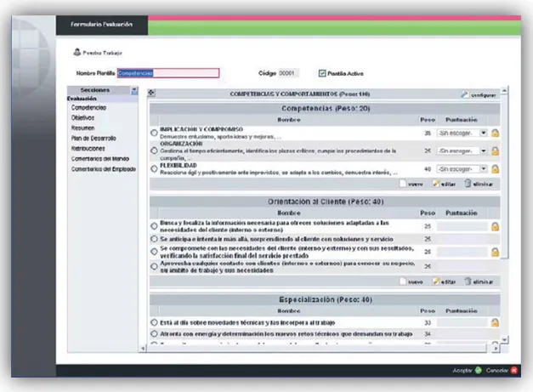Click the nuevo page icon in Orientación al Cliente
This screenshot has height=392, width=533.
pos(403,281)
